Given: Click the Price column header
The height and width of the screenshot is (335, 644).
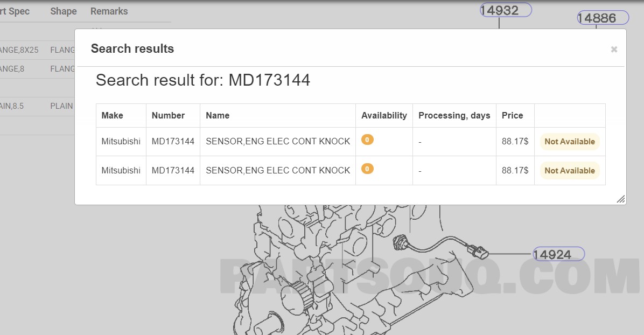Looking at the screenshot, I should point(512,115).
